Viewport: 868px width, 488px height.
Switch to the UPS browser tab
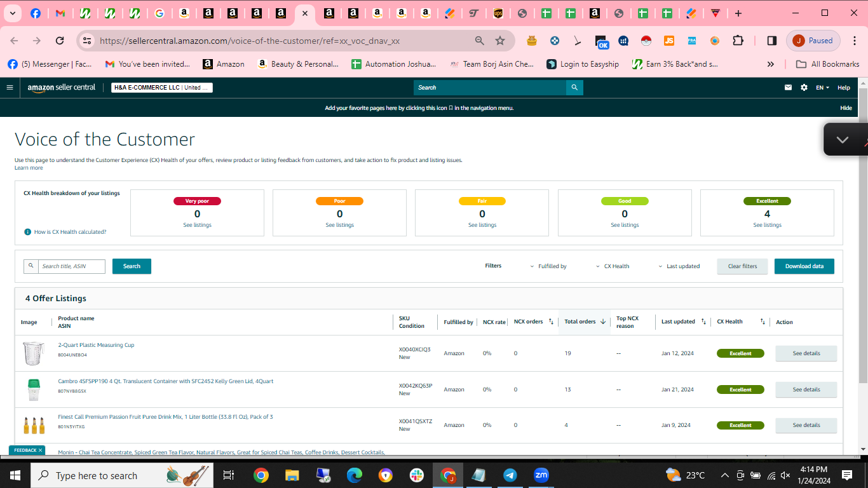tap(498, 13)
